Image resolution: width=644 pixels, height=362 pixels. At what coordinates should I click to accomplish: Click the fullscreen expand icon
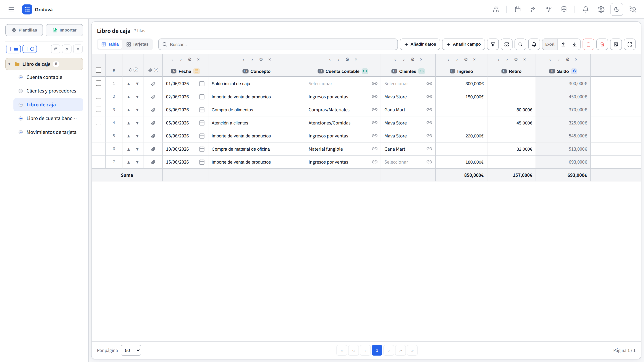[629, 44]
